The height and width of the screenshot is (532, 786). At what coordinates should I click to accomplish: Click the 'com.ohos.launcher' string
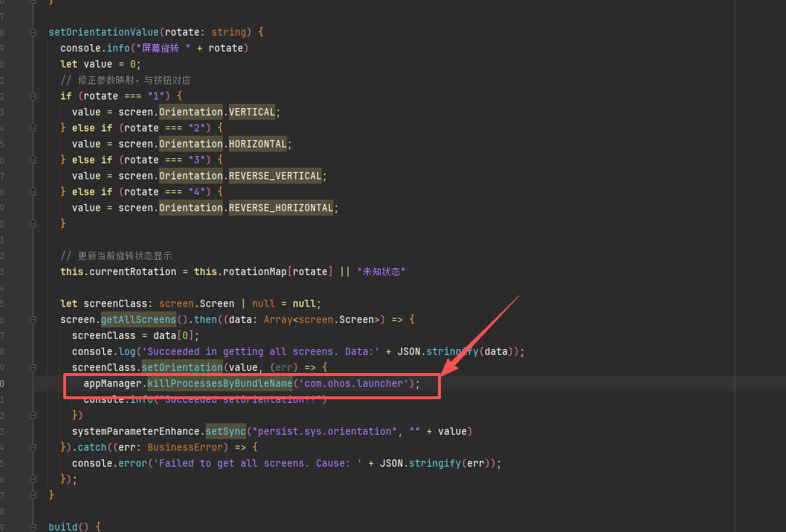coord(353,384)
